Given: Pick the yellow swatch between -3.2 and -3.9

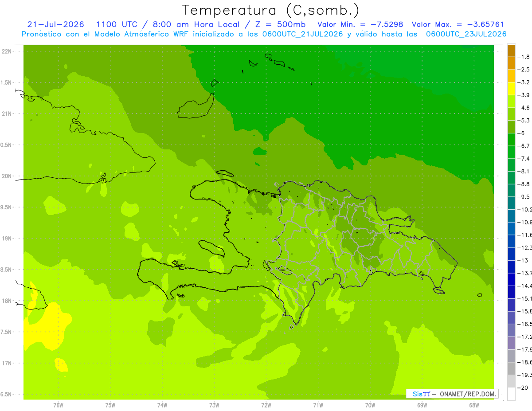Looking at the screenshot, I should (511, 89).
